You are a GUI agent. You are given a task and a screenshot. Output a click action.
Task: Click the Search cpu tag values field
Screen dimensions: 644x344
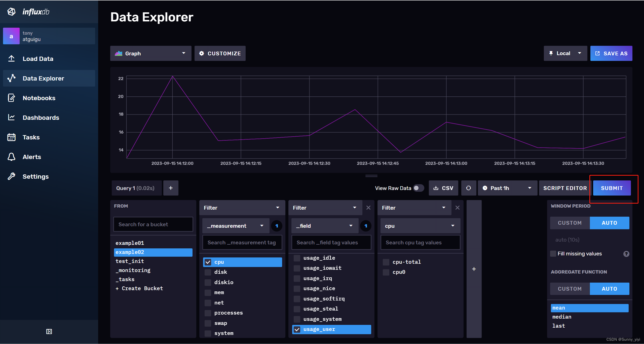421,243
